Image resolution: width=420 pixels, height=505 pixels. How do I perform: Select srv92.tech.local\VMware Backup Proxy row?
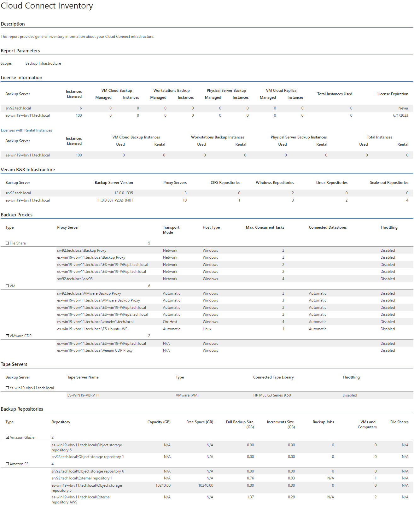235,293
